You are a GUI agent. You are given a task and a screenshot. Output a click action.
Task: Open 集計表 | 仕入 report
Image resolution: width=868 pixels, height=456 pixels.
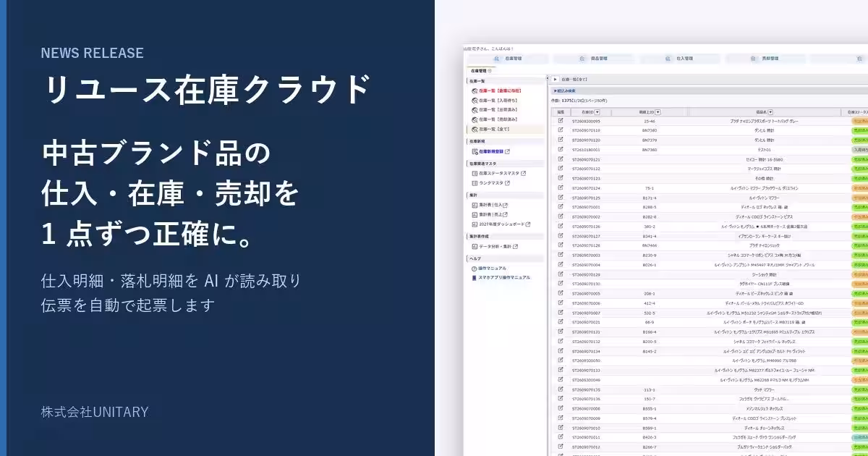(490, 205)
